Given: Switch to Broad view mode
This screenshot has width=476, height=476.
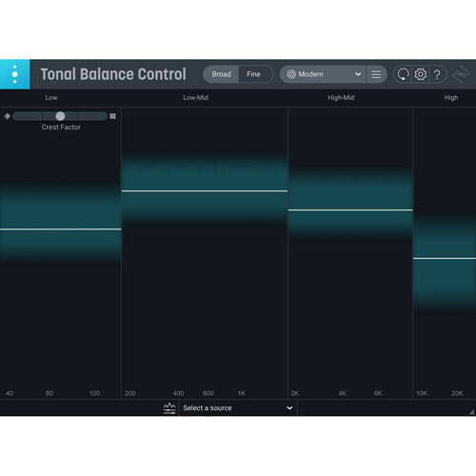Looking at the screenshot, I should click(221, 74).
